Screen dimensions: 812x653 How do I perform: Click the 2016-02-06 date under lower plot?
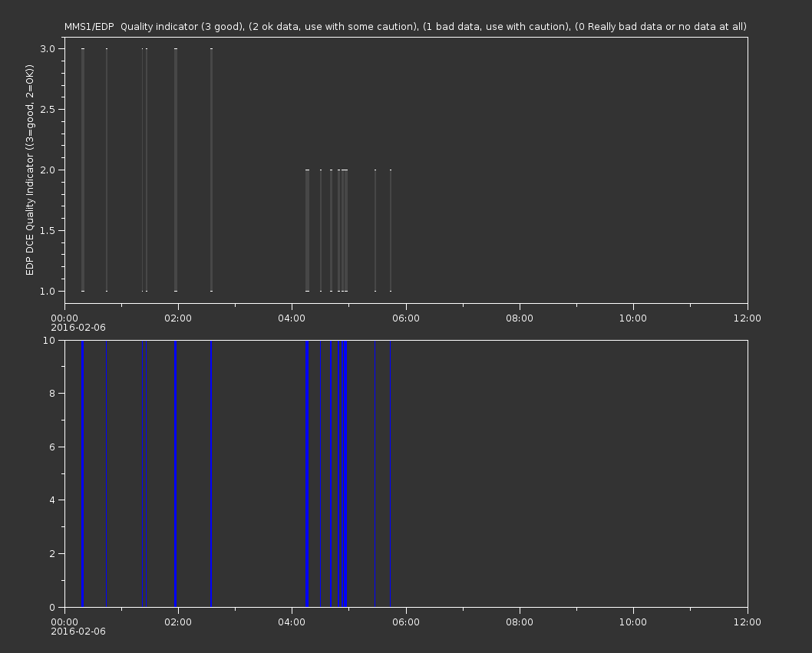(x=78, y=632)
